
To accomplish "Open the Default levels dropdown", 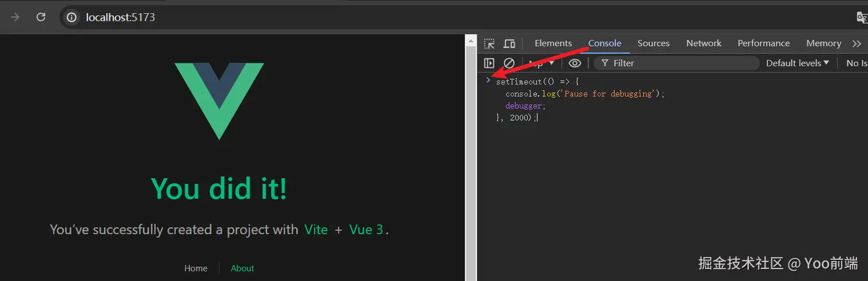I will [797, 63].
